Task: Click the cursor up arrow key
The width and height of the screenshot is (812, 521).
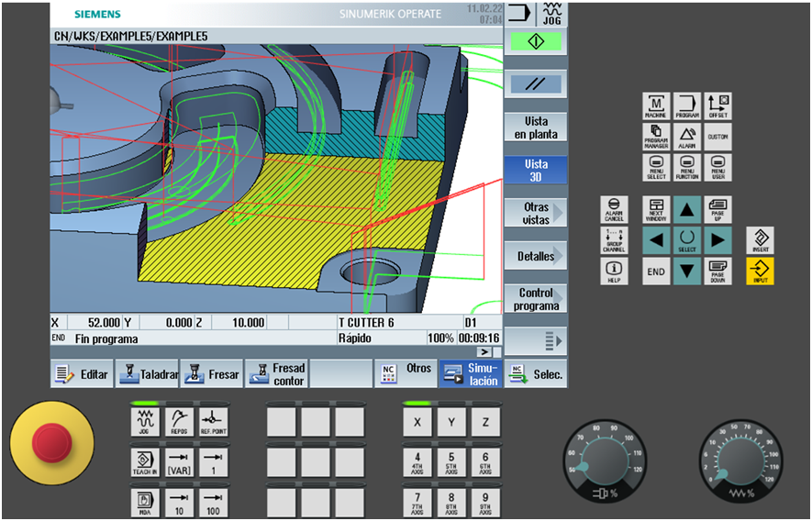Action: (687, 209)
